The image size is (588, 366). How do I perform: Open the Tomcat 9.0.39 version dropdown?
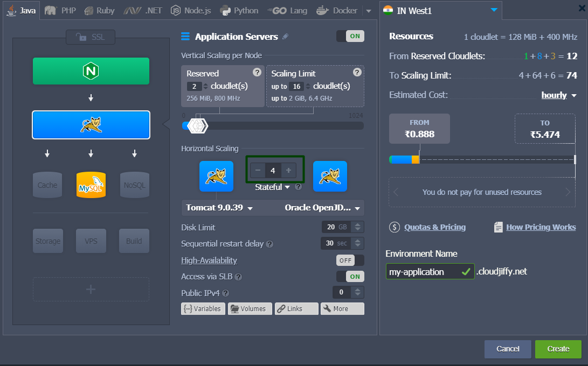click(x=219, y=208)
